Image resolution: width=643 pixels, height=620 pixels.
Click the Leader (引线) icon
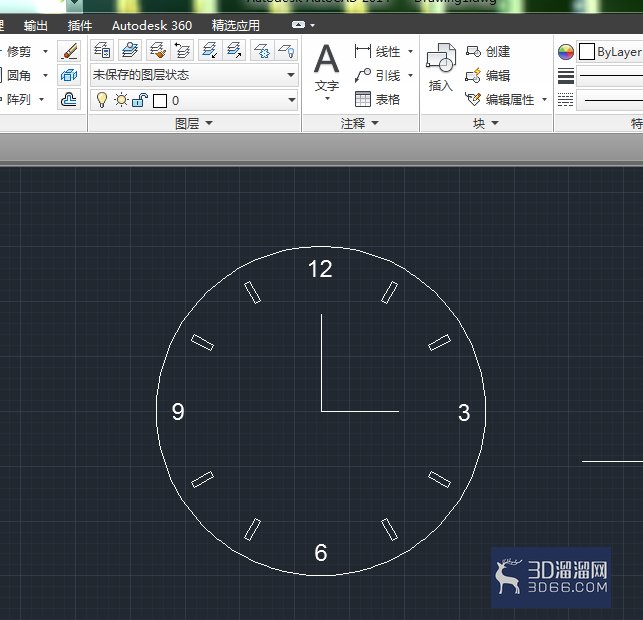(x=363, y=75)
